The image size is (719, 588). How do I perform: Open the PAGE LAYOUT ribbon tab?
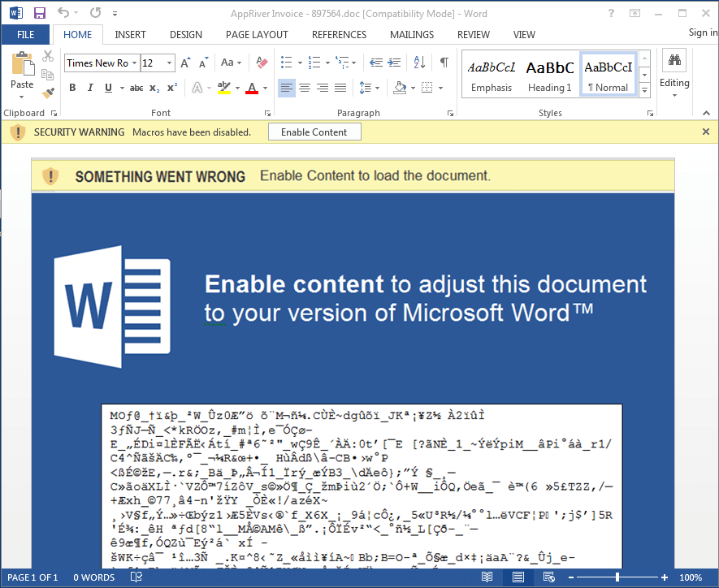tap(257, 35)
